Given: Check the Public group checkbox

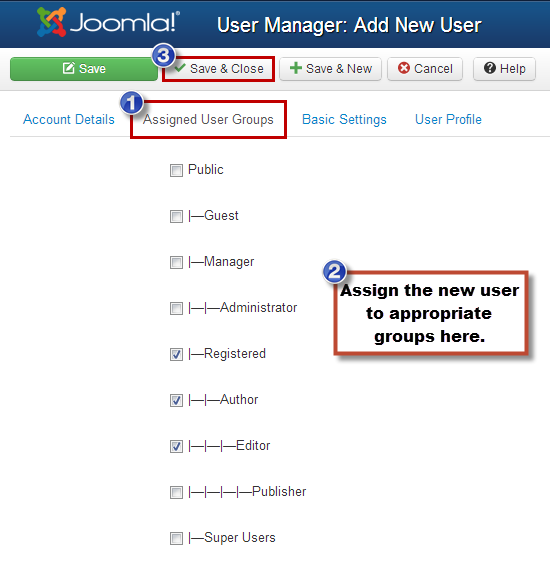Looking at the screenshot, I should [176, 170].
